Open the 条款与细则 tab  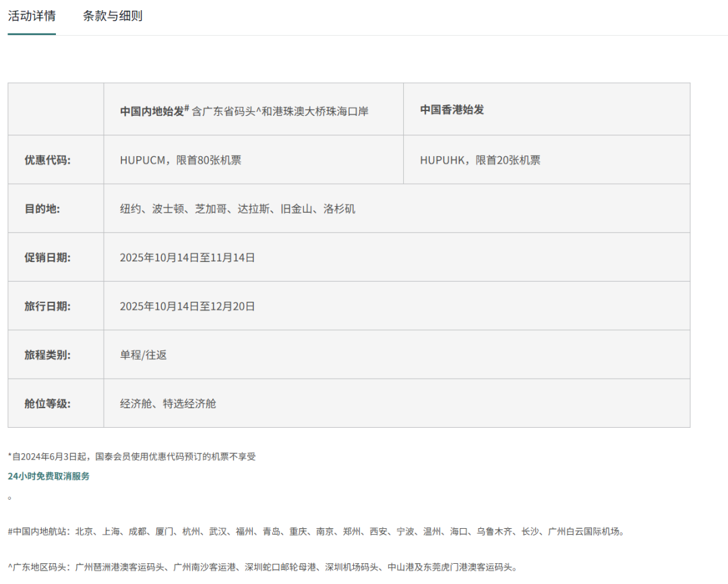coord(113,16)
